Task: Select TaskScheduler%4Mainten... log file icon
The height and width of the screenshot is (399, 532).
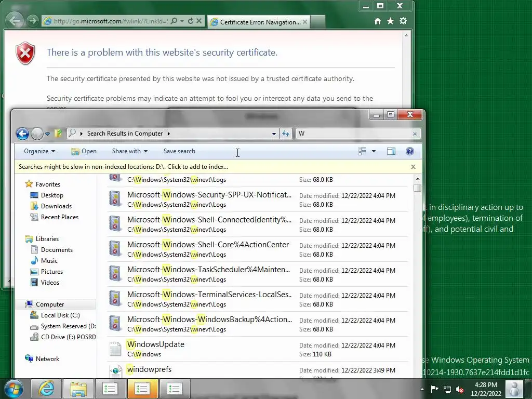Action: [115, 274]
